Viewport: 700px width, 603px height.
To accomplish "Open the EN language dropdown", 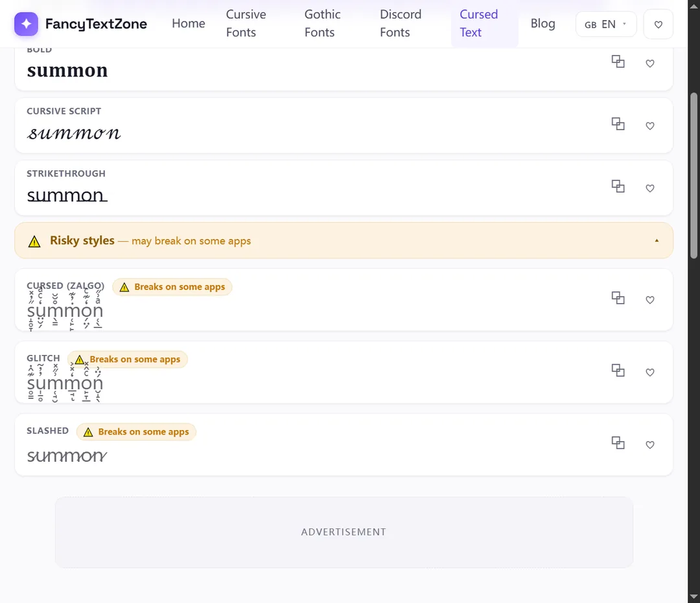I will click(x=606, y=24).
